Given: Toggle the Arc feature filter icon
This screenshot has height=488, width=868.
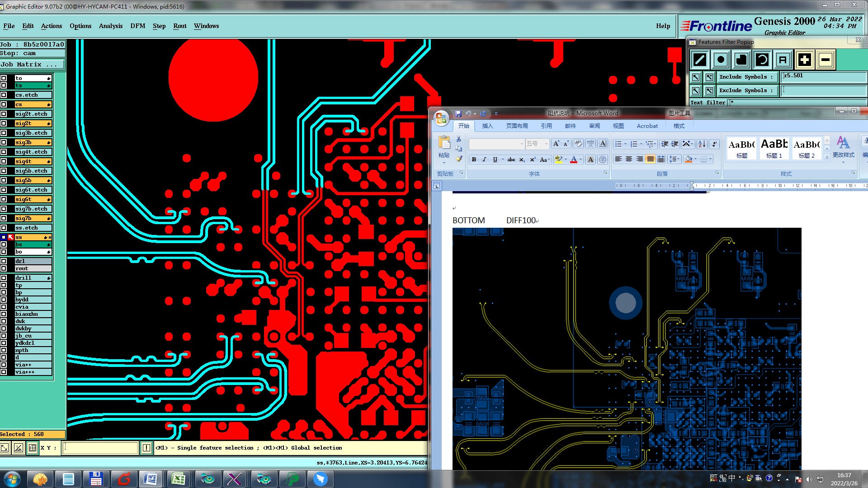Looking at the screenshot, I should coord(762,60).
